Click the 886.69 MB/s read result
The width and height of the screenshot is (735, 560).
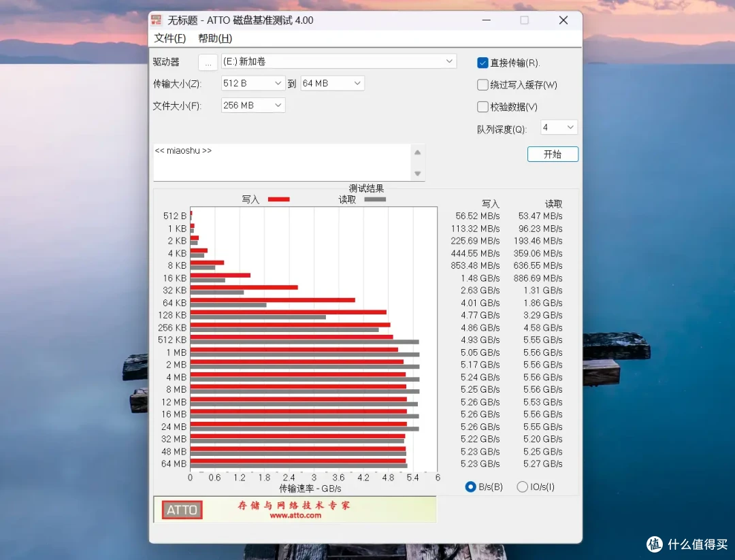(x=538, y=278)
